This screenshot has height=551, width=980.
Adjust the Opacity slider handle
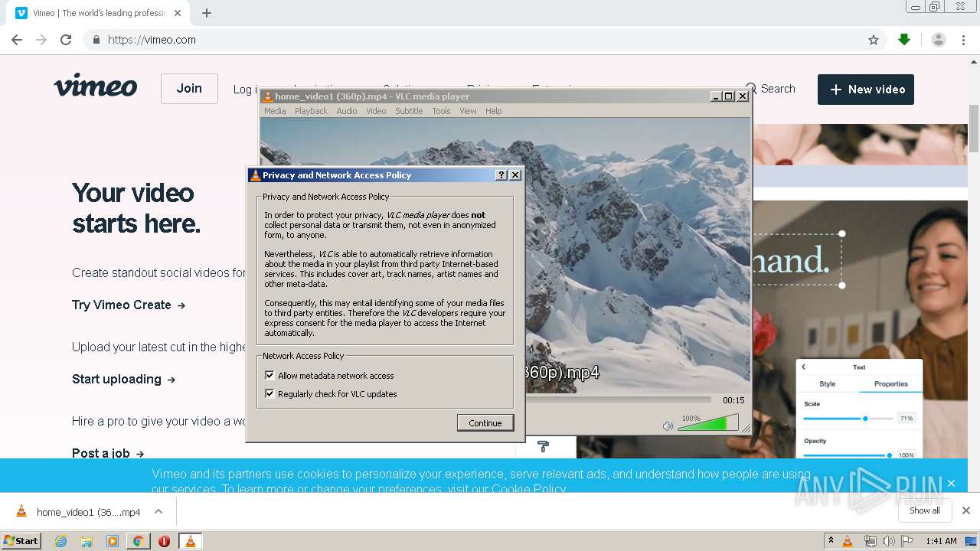click(x=889, y=455)
